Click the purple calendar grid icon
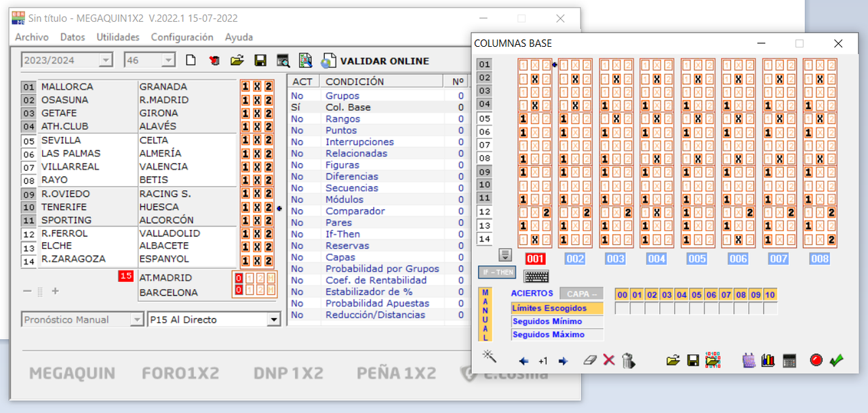Image resolution: width=868 pixels, height=413 pixels. click(x=749, y=361)
